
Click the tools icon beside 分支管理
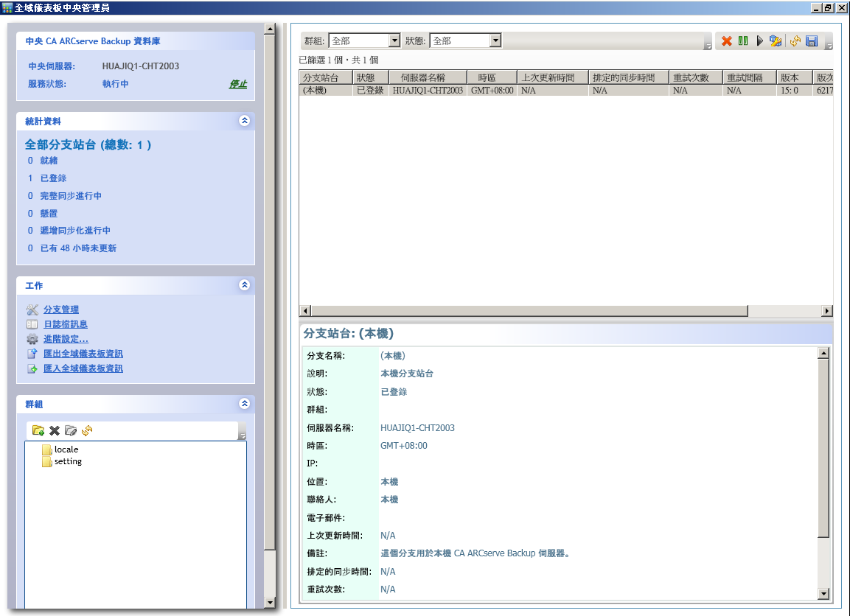tap(32, 309)
